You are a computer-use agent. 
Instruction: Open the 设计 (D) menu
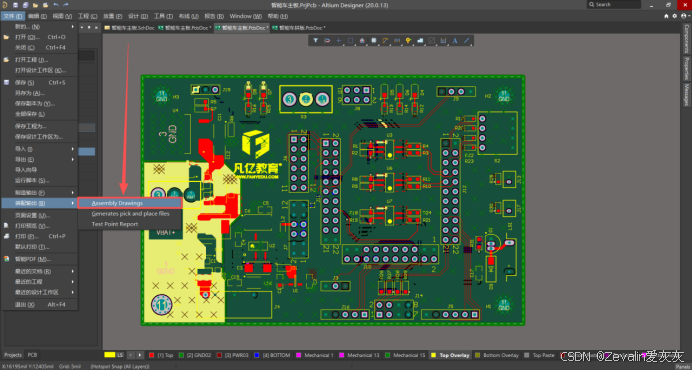(x=138, y=16)
